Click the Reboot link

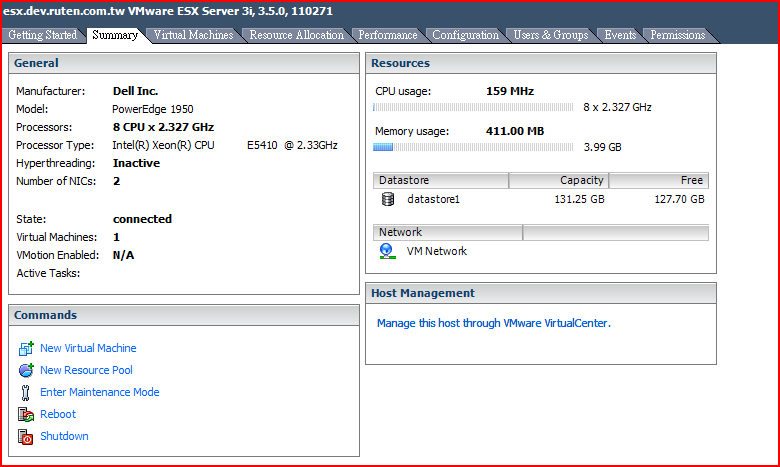[58, 414]
